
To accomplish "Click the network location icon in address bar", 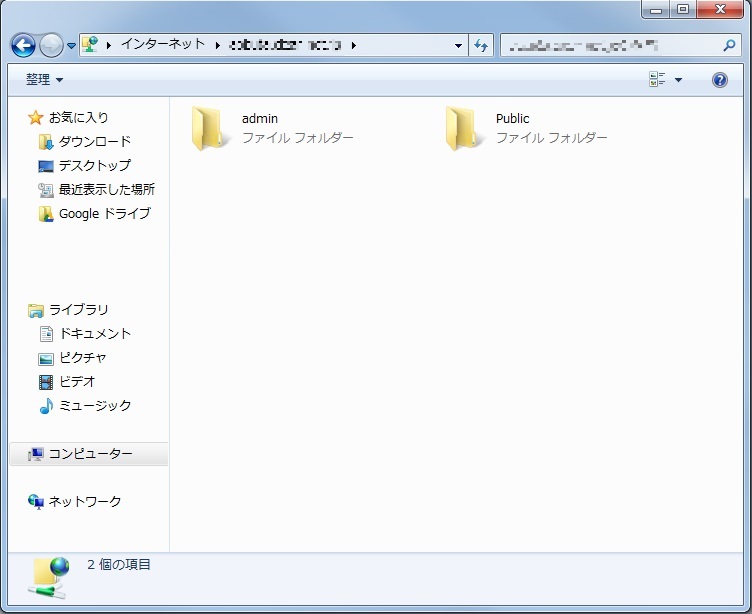I will tap(90, 45).
